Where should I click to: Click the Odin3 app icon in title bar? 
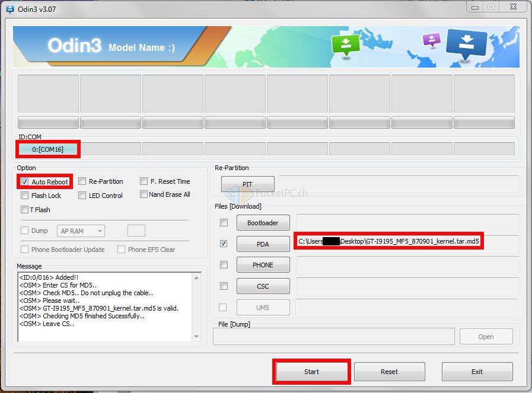pyautogui.click(x=10, y=9)
